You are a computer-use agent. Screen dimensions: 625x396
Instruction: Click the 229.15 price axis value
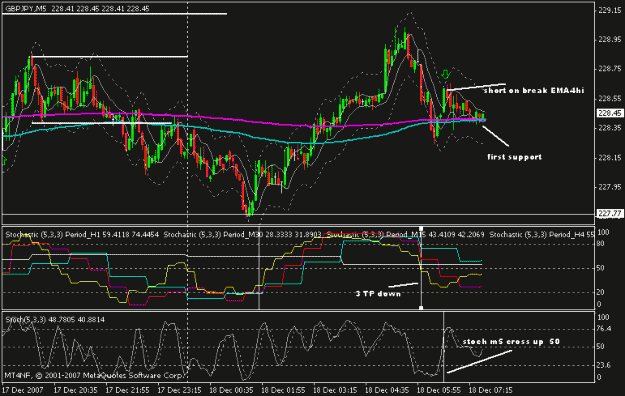click(609, 10)
